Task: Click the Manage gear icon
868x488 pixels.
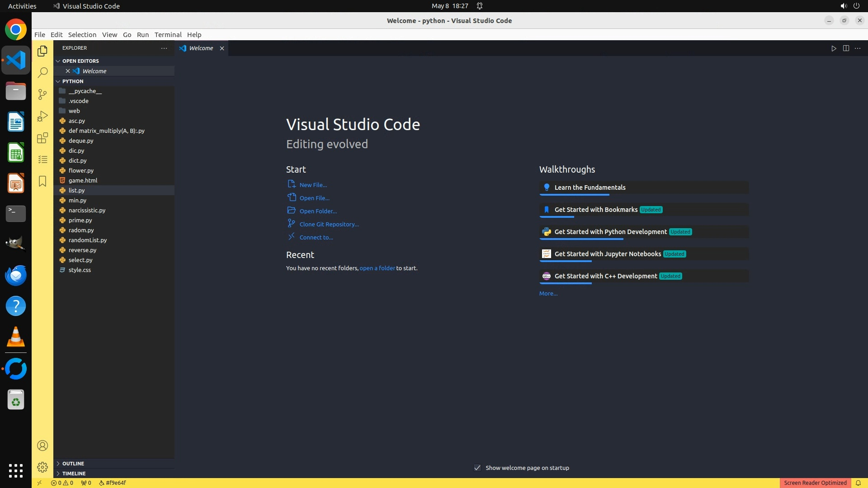Action: (x=42, y=467)
